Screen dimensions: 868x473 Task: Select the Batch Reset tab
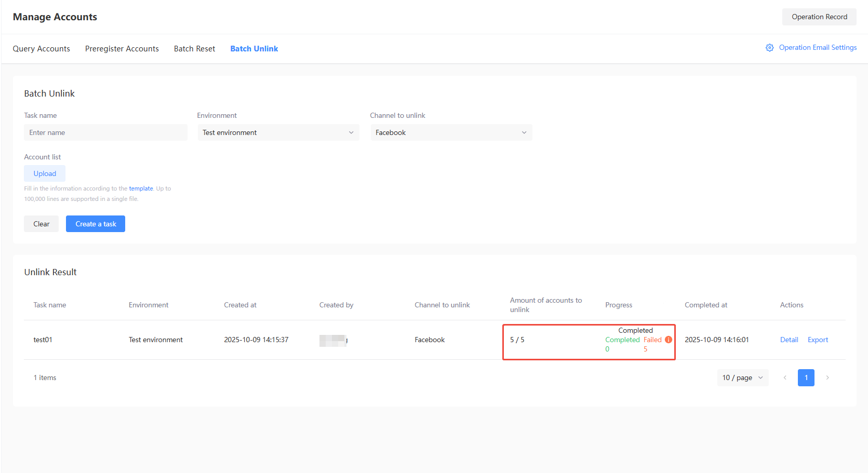point(194,49)
